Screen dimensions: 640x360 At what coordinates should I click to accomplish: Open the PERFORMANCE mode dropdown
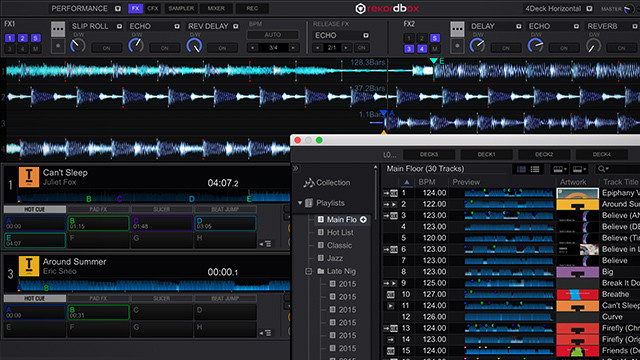pos(118,9)
